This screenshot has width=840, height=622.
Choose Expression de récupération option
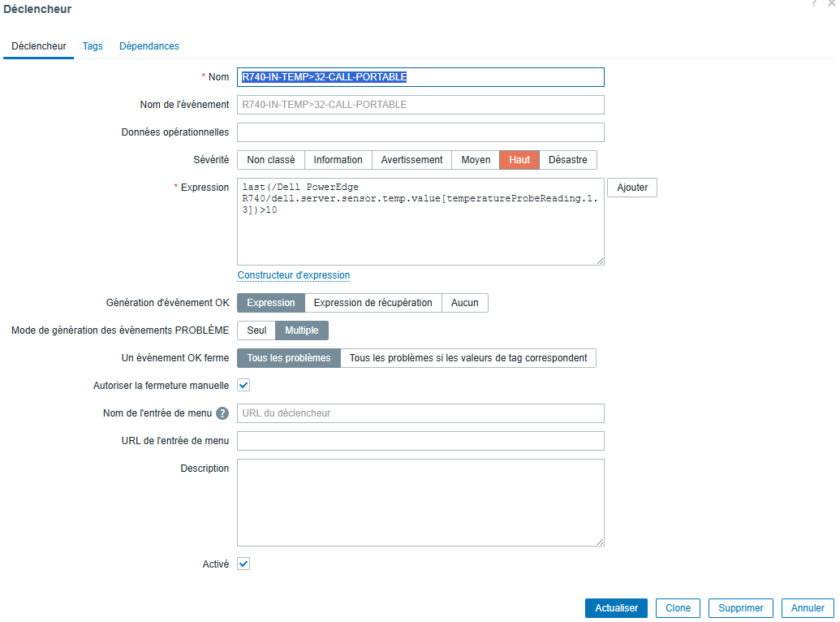pos(373,302)
